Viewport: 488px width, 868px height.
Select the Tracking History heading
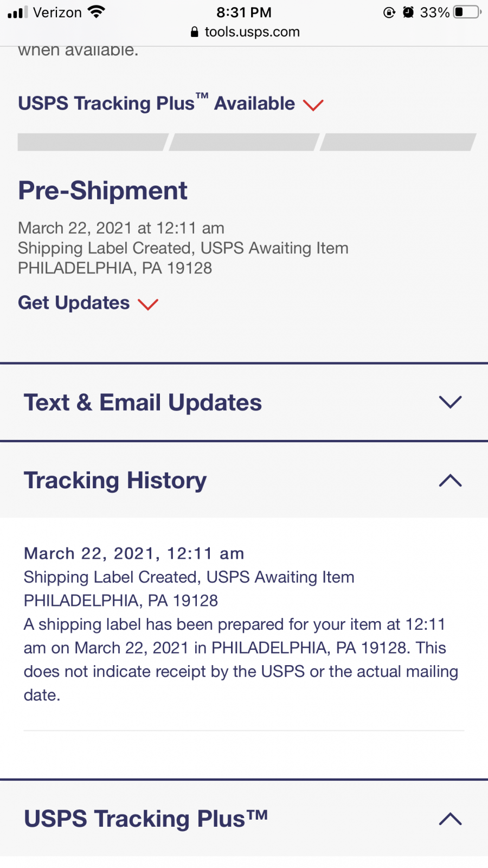pyautogui.click(x=115, y=481)
